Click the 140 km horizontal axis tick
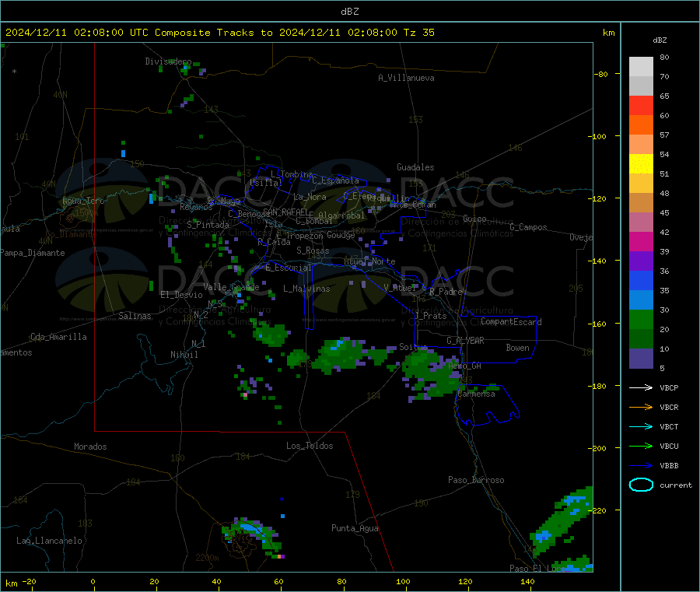The height and width of the screenshot is (592, 700). pyautogui.click(x=527, y=581)
